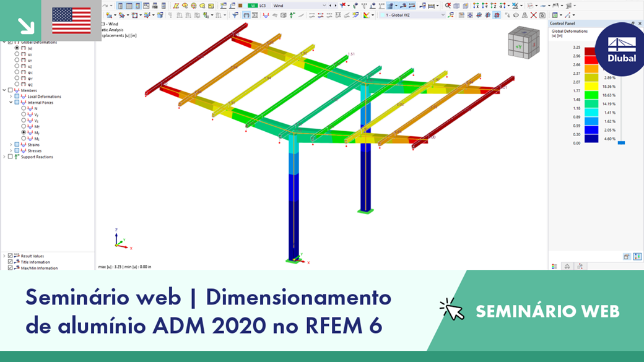644x362 pixels.
Task: Click the left button above Control Panel tabs
Action: (626, 257)
